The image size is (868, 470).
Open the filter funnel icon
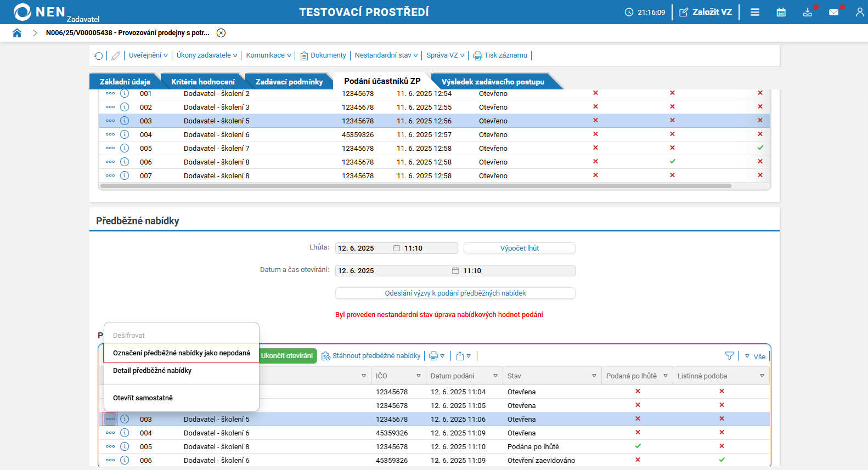pyautogui.click(x=730, y=356)
